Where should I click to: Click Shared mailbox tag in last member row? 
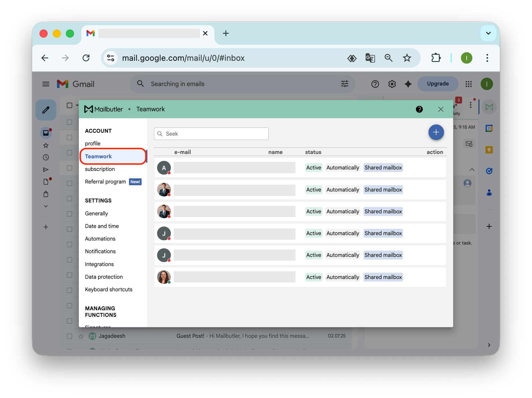pyautogui.click(x=383, y=277)
